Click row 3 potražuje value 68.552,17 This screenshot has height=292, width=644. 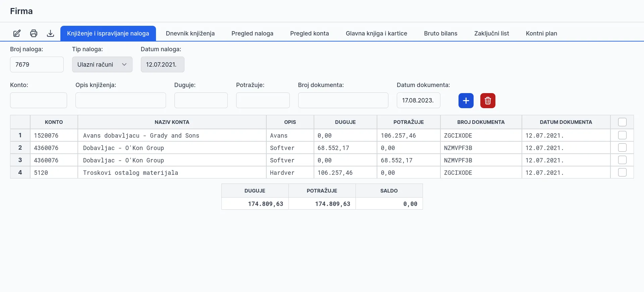pyautogui.click(x=409, y=160)
